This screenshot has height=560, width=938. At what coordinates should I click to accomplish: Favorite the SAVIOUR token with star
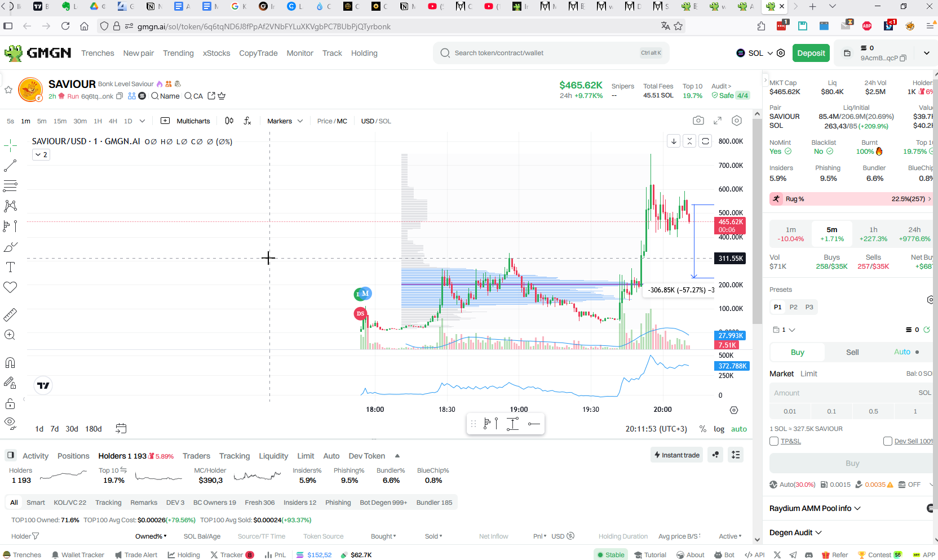(x=8, y=90)
